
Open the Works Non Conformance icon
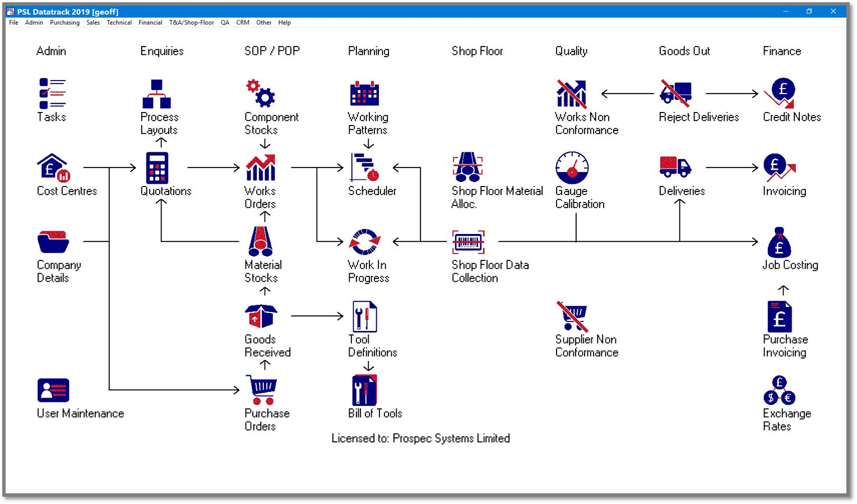pyautogui.click(x=571, y=94)
